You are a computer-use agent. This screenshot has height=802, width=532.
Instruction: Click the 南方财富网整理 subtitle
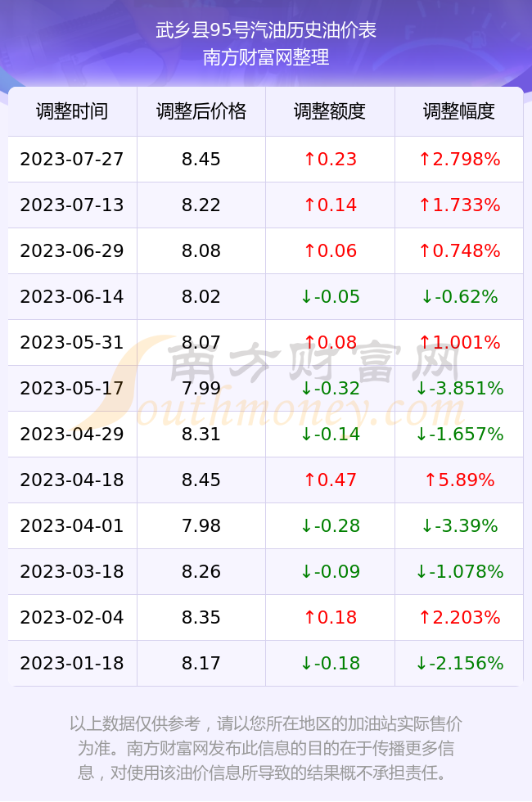(266, 56)
